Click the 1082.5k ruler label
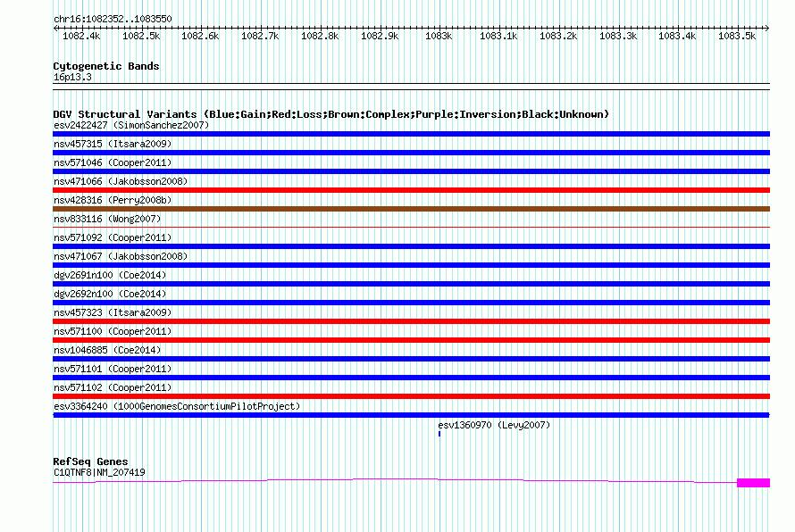 tap(141, 36)
